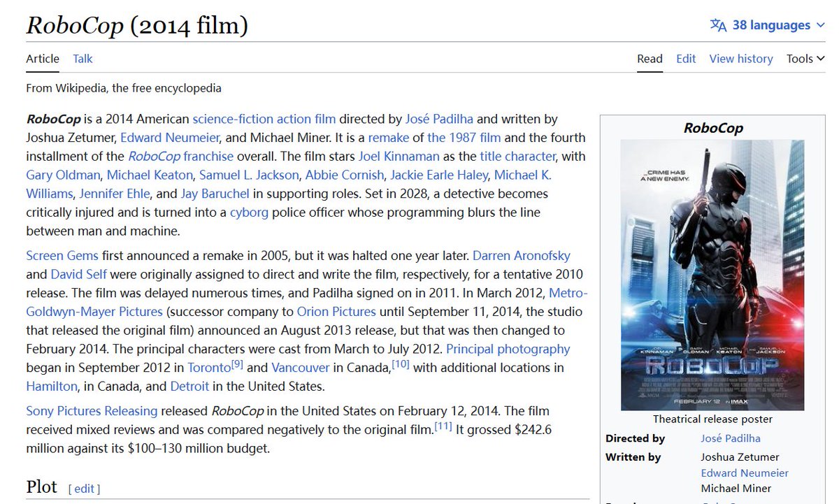The image size is (839, 504).
Task: Open Joel Kinnaman's article link
Action: click(399, 156)
